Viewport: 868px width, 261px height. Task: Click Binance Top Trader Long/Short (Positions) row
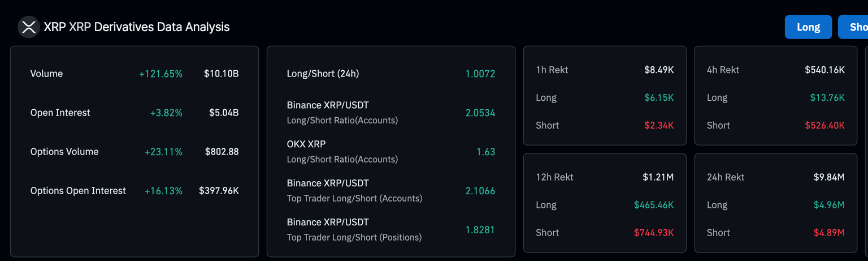point(354,229)
